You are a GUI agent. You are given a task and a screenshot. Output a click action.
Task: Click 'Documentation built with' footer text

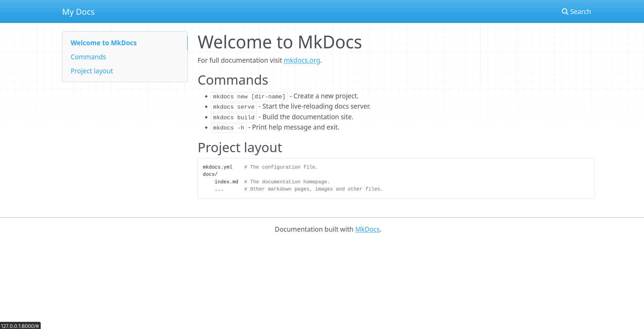pyautogui.click(x=314, y=229)
